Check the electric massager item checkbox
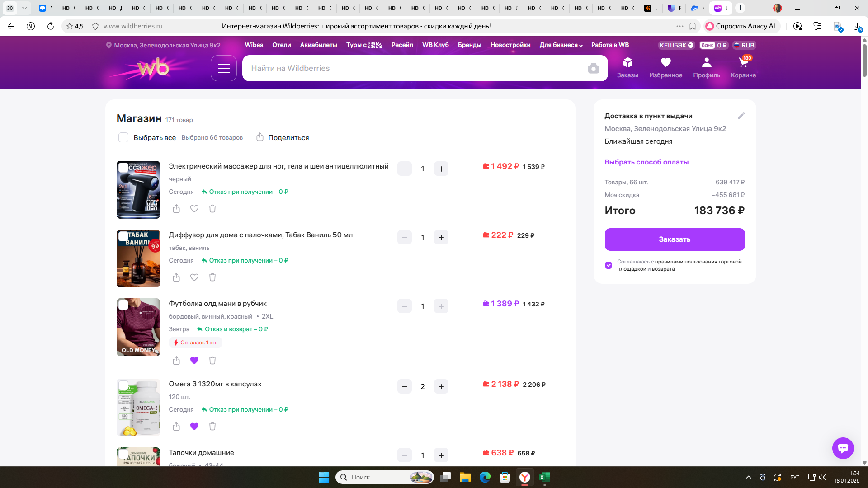This screenshot has width=868, height=488. pos(123,168)
